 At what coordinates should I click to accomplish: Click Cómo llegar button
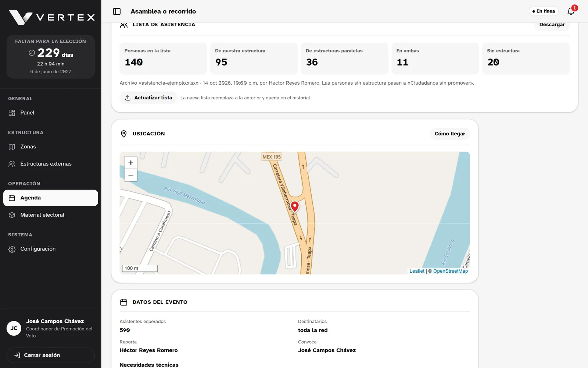450,134
